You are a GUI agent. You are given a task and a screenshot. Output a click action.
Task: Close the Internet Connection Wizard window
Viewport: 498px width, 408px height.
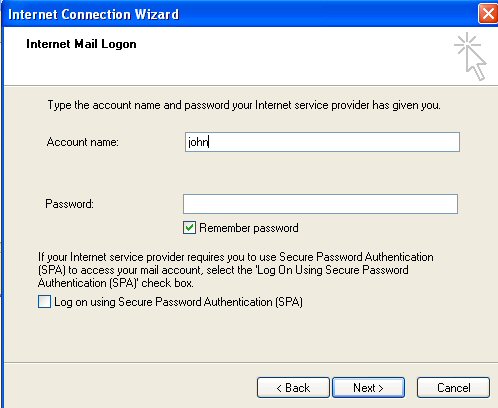tap(488, 14)
